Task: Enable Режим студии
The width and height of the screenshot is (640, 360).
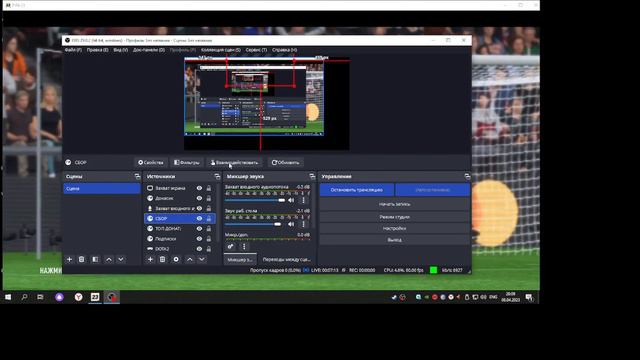Action: pyautogui.click(x=394, y=217)
